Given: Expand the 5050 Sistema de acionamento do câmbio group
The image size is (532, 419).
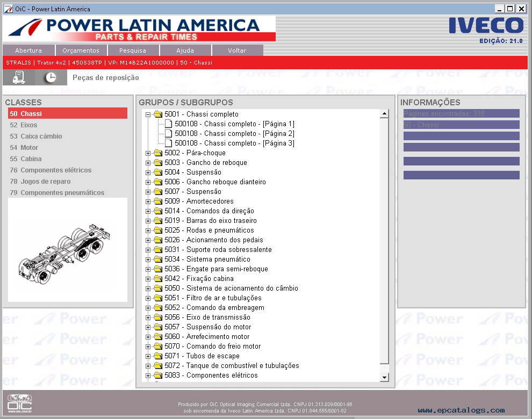Looking at the screenshot, I should click(x=148, y=288).
